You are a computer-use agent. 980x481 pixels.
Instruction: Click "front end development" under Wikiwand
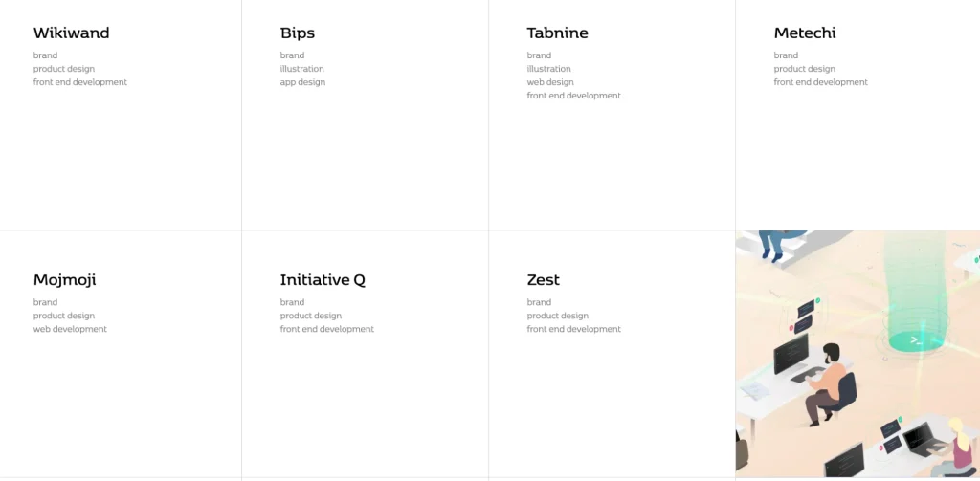(80, 82)
